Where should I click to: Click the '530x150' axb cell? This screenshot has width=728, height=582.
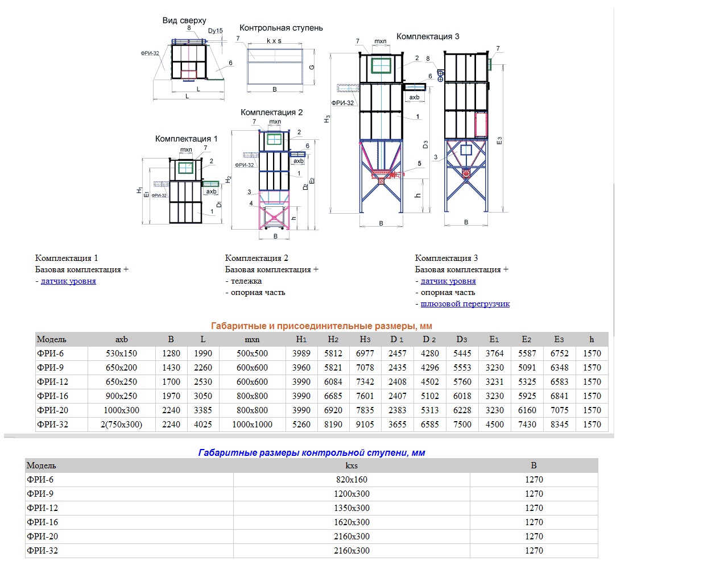[122, 354]
